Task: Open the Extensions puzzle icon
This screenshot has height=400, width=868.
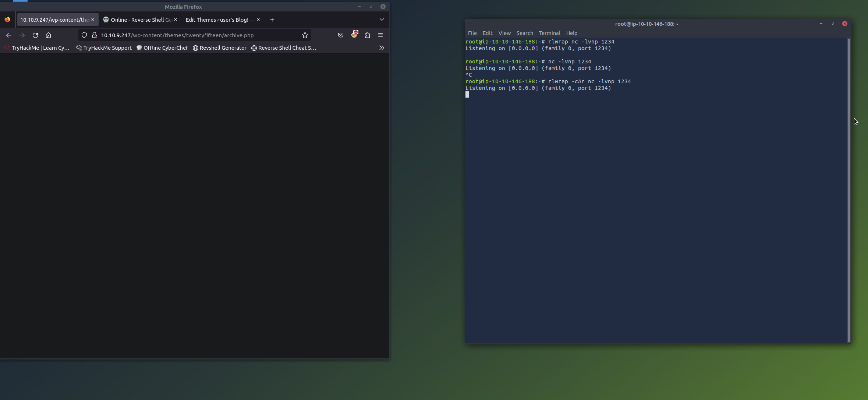Action: 367,35
